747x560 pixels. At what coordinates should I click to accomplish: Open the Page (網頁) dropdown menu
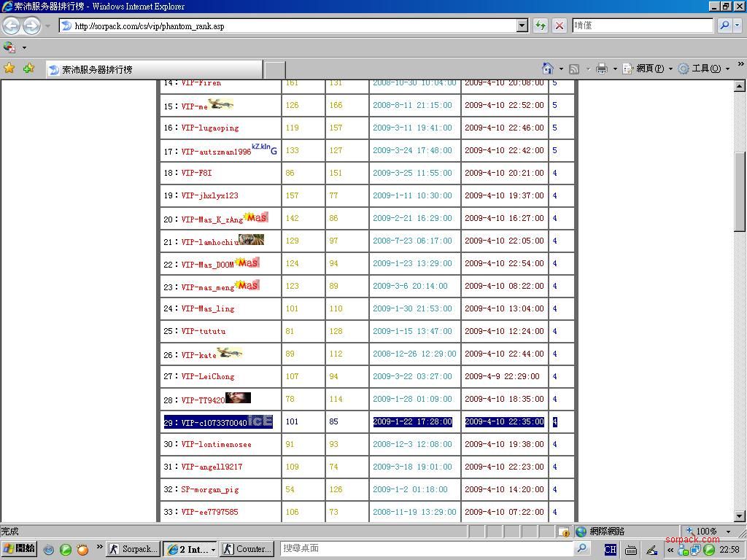[x=648, y=69]
